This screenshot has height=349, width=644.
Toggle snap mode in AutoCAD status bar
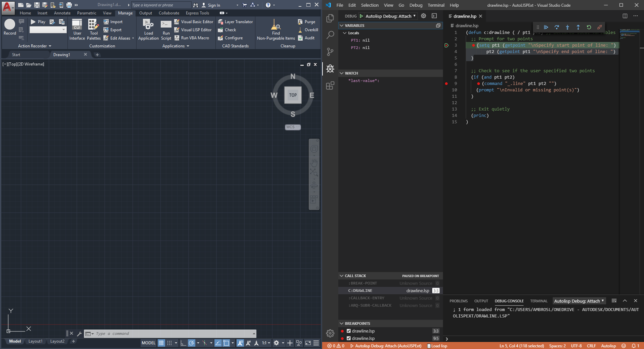(x=170, y=343)
